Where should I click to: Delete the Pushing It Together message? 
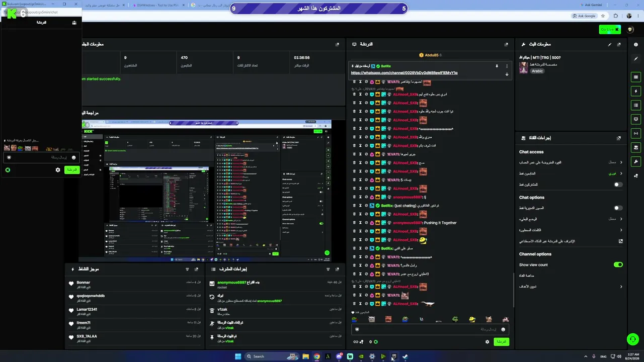pyautogui.click(x=354, y=223)
